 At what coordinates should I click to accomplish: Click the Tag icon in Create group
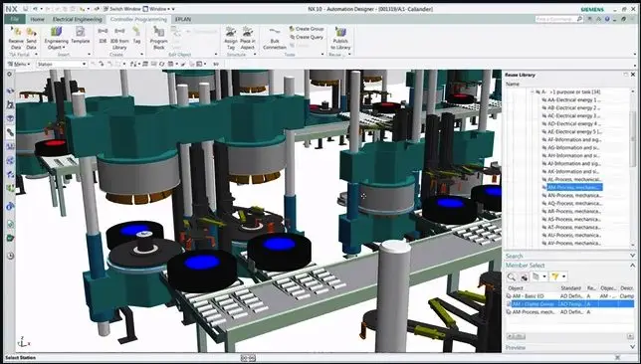click(x=136, y=35)
